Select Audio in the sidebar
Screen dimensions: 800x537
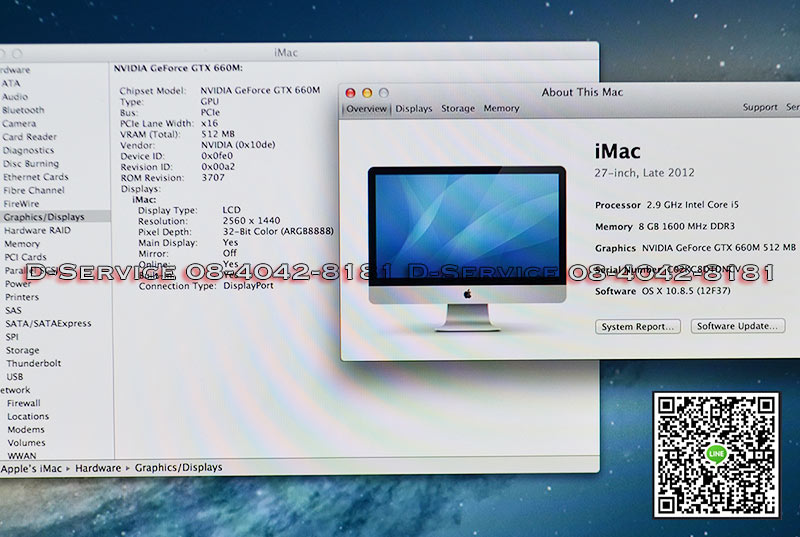pos(15,96)
